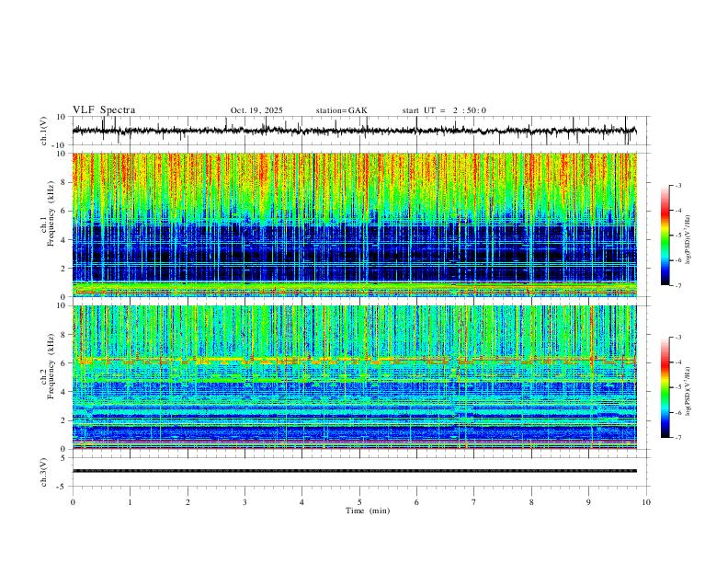The image size is (728, 563).
Task: Click the "4" kHz tick on ch.2 spectrogram axis
Action: coord(63,392)
